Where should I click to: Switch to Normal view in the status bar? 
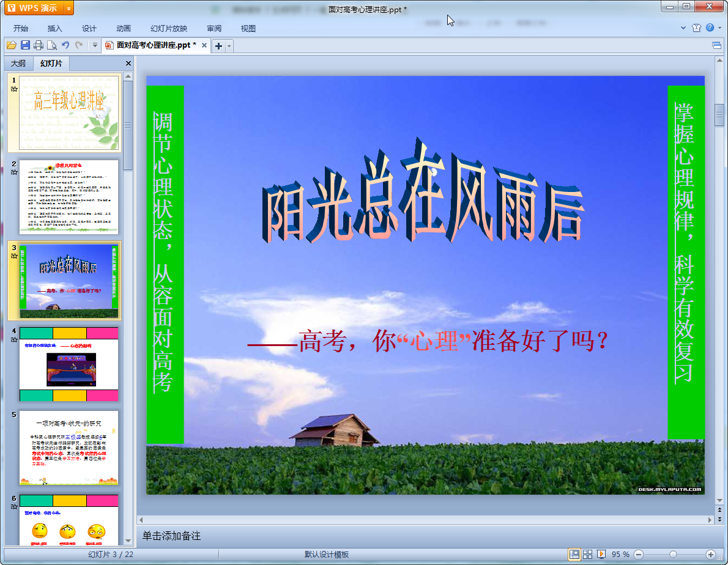tap(574, 555)
